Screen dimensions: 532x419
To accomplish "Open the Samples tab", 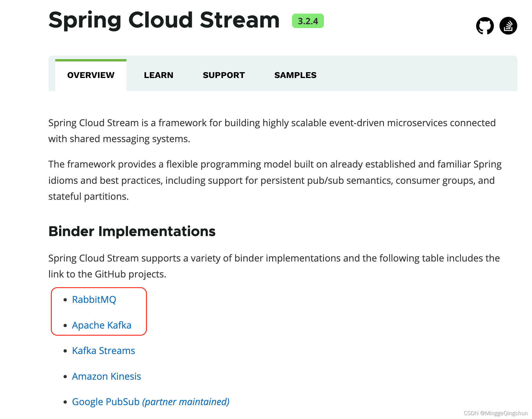I will point(295,75).
